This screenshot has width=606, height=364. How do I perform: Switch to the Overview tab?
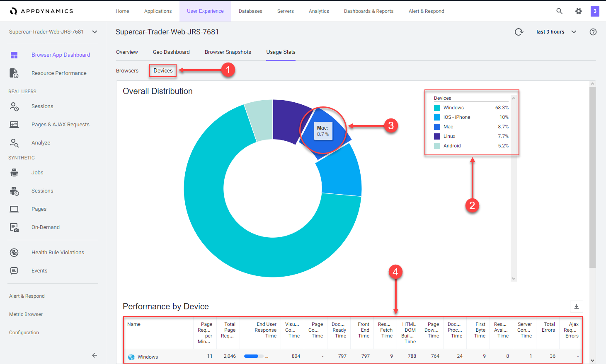click(127, 52)
